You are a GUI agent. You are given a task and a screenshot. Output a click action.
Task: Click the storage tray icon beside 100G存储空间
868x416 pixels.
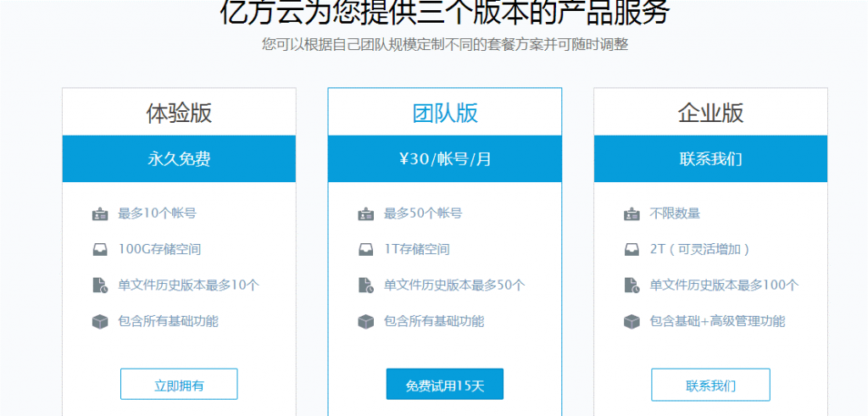[100, 250]
